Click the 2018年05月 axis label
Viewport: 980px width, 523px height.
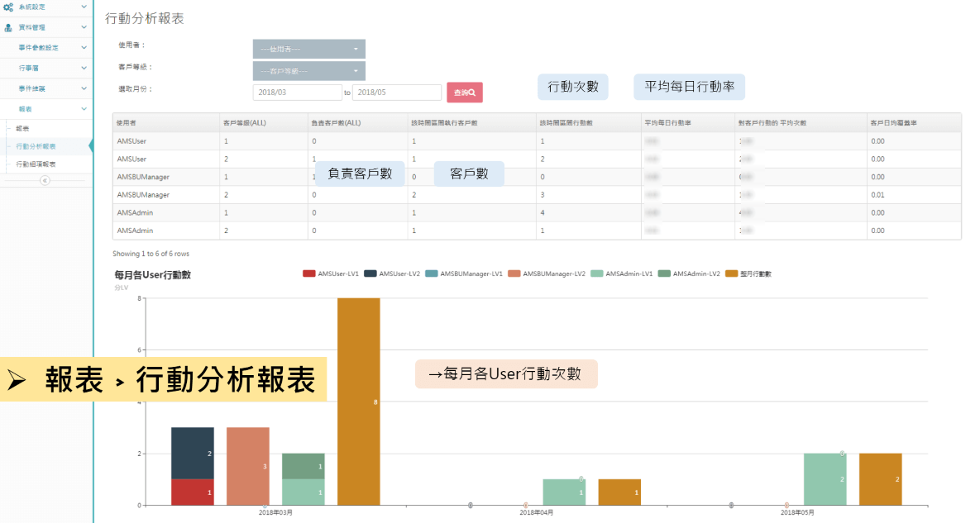tap(797, 512)
